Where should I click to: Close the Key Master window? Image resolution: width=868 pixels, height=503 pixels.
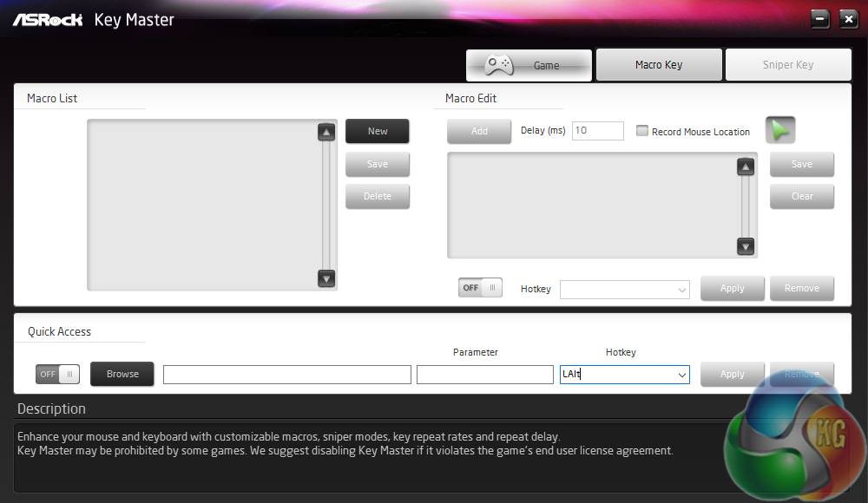pyautogui.click(x=849, y=19)
